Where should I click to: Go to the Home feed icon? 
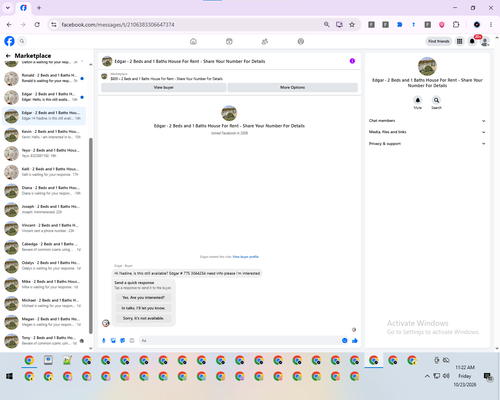(193, 41)
